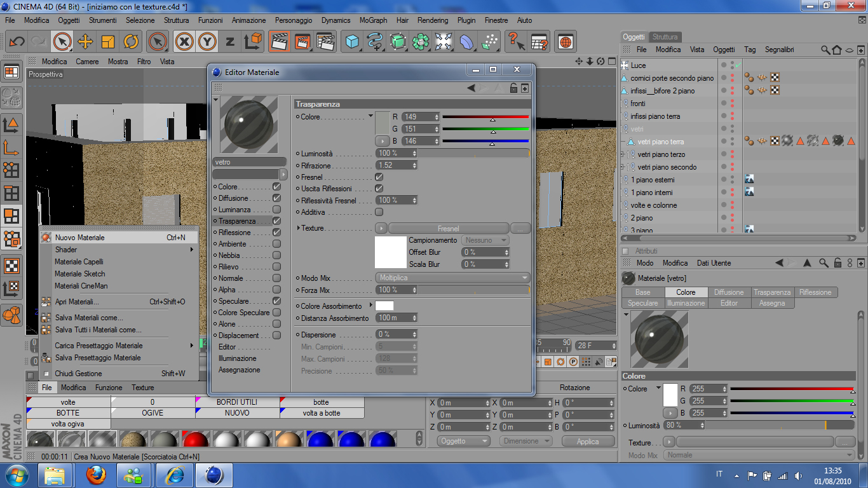Click the white Colore Assorbimento swatch
The image size is (868, 488).
[384, 306]
